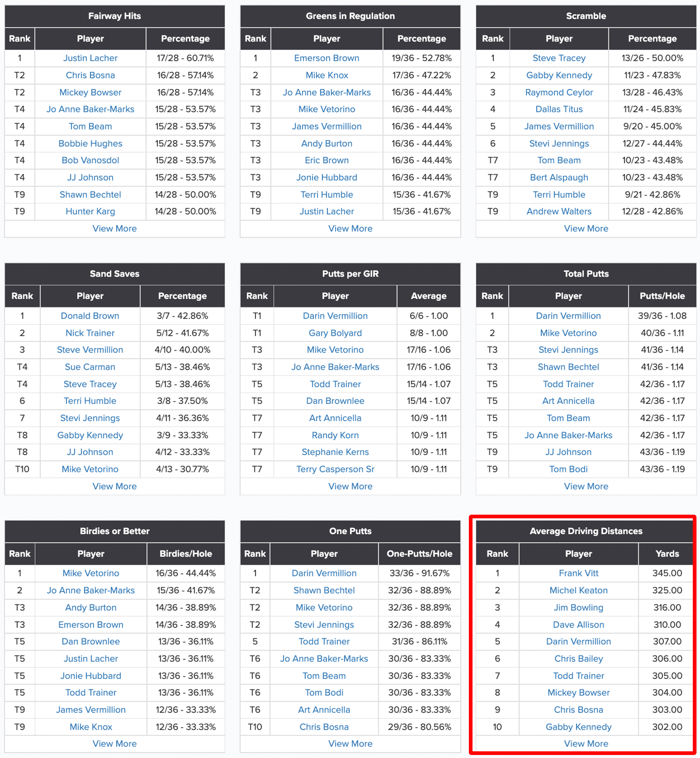Screen dimensions: 700x758
Task: Click View More under Greens in Regulation
Action: pyautogui.click(x=350, y=228)
